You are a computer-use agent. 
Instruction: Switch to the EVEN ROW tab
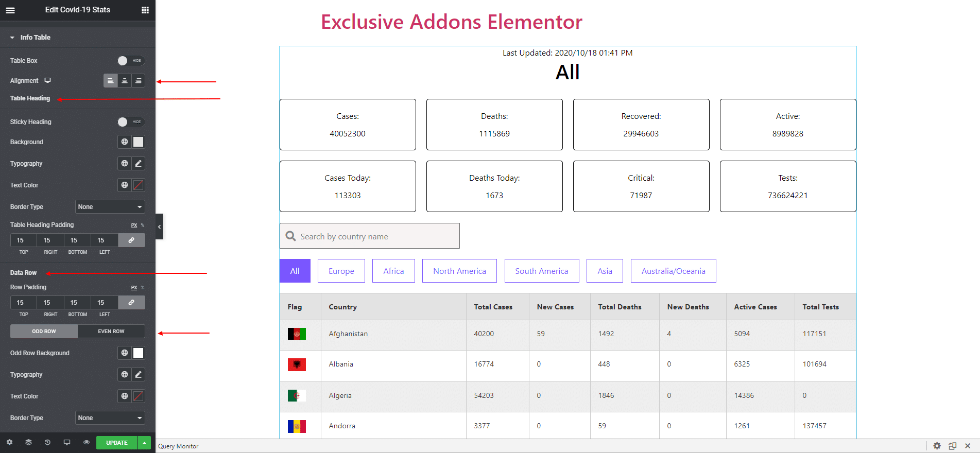[111, 331]
